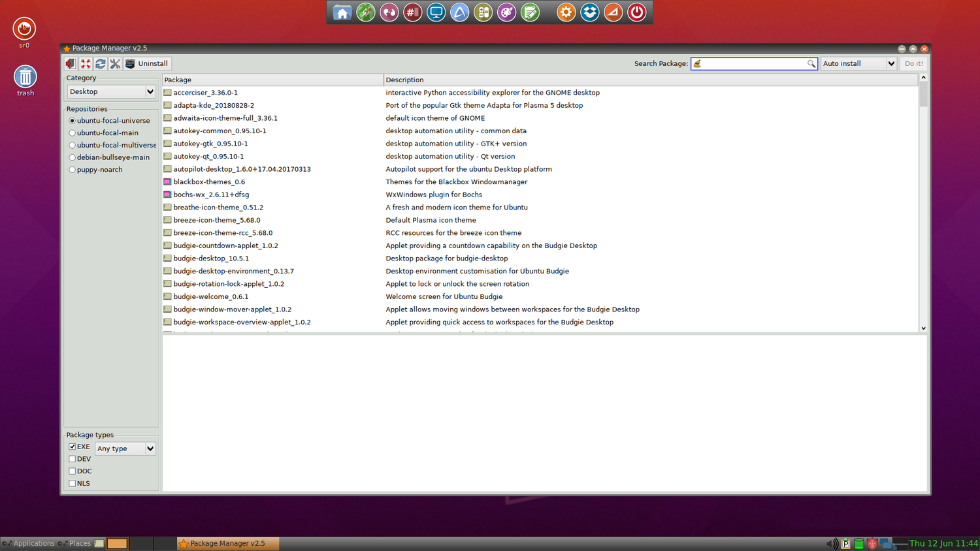Click the Uninstall button in toolbar

(x=147, y=63)
